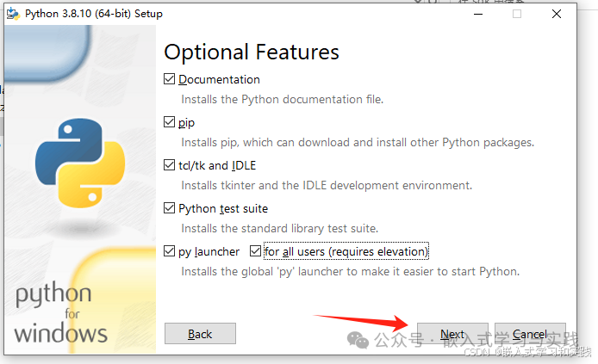
Task: Toggle the py launcher checkbox
Action: 170,251
